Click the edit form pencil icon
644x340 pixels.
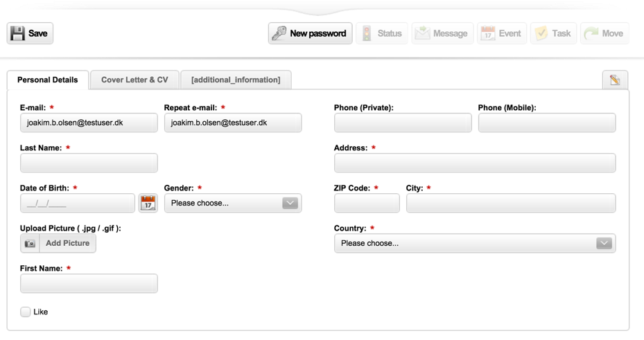coord(615,80)
